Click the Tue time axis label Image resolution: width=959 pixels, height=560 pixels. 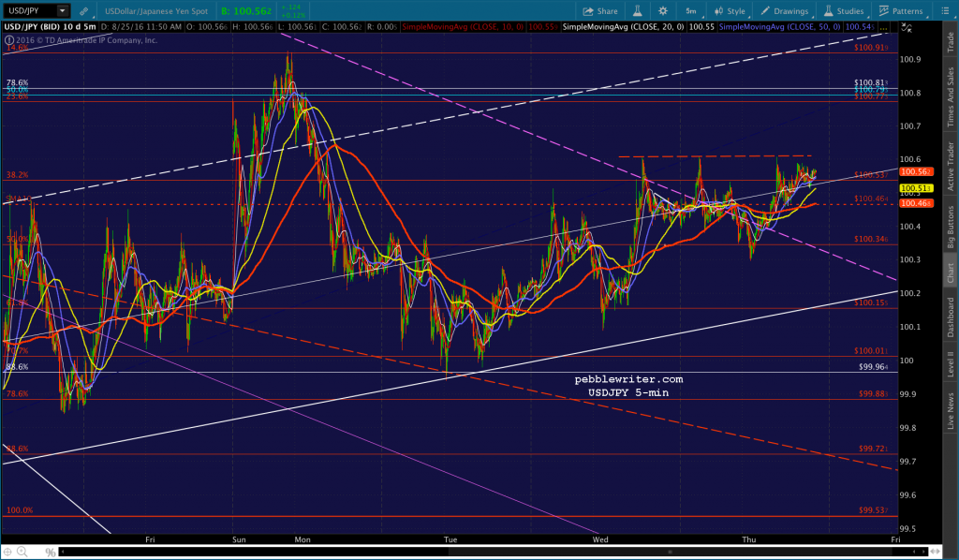coord(450,539)
